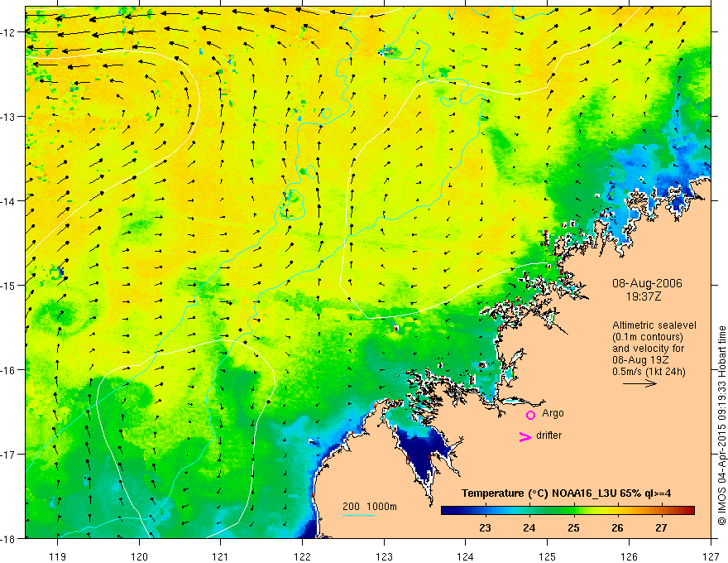This screenshot has width=728, height=563.
Task: Click longitude axis label 127
Action: click(x=711, y=556)
